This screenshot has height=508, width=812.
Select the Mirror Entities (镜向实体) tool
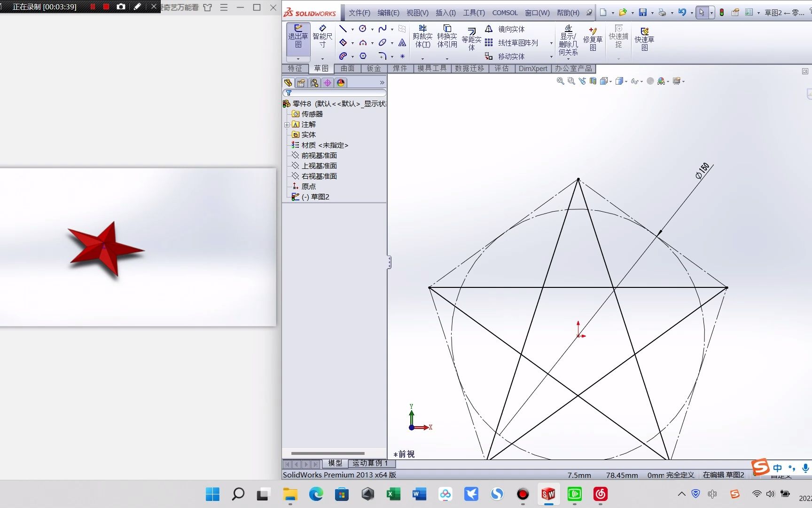point(512,29)
